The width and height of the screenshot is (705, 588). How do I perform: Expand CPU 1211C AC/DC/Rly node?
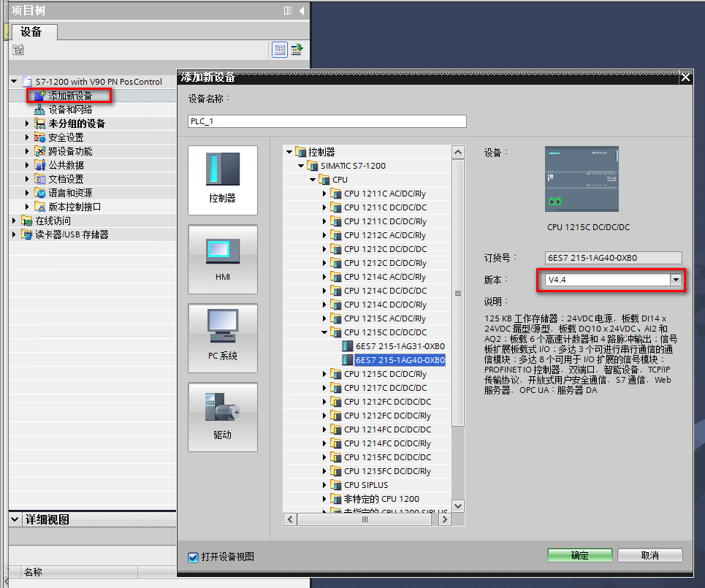pyautogui.click(x=324, y=194)
